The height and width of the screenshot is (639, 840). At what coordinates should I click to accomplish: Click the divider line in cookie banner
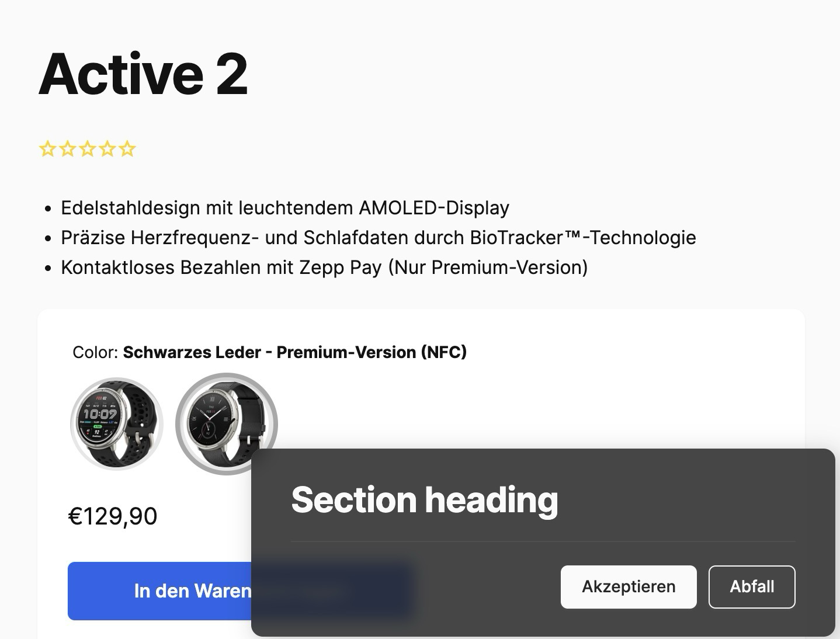tap(543, 541)
